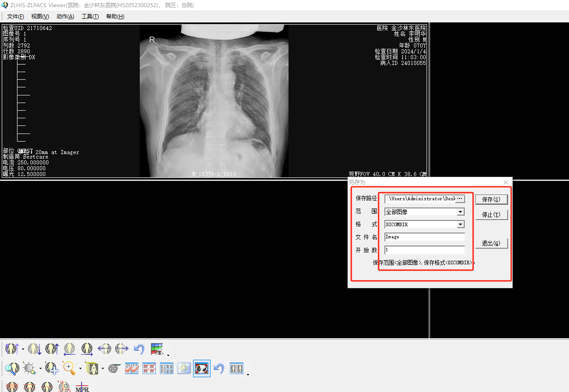Screen dimensions: 569x392
Task: Expand dropdown arrow beside the stacked pages icon
Action: click(103, 369)
